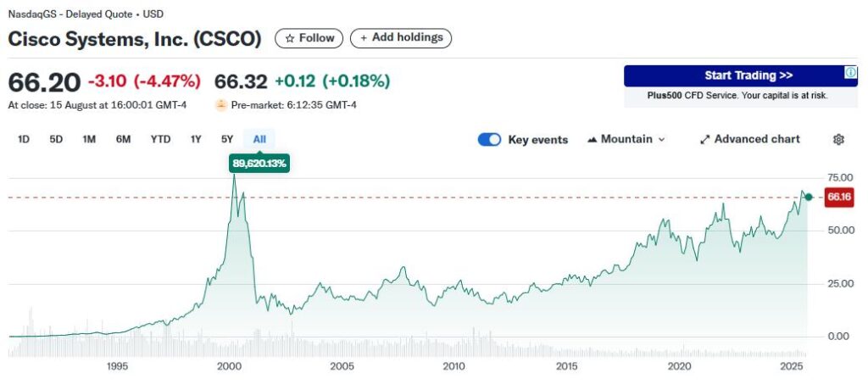Click the plus icon on Add holdings

click(x=364, y=38)
